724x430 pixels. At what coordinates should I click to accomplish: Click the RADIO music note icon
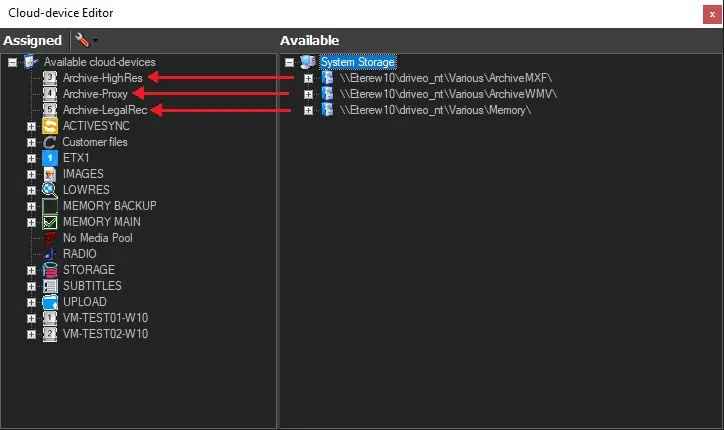point(50,254)
